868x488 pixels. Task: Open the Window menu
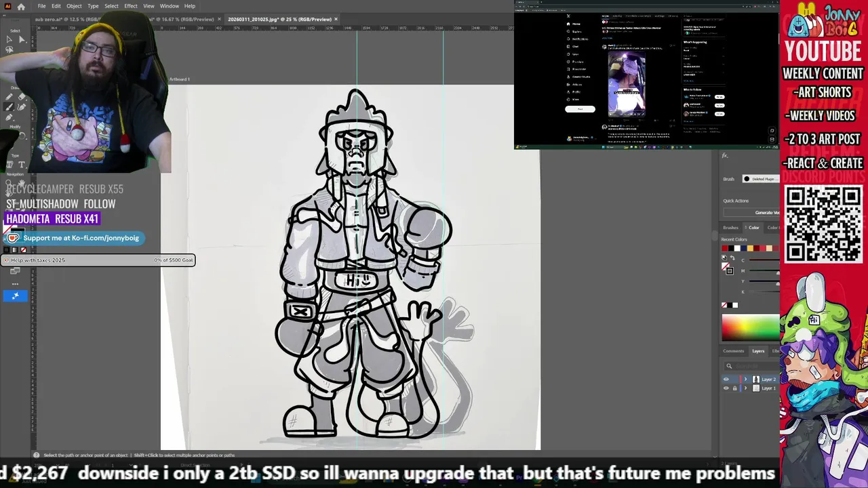(170, 6)
